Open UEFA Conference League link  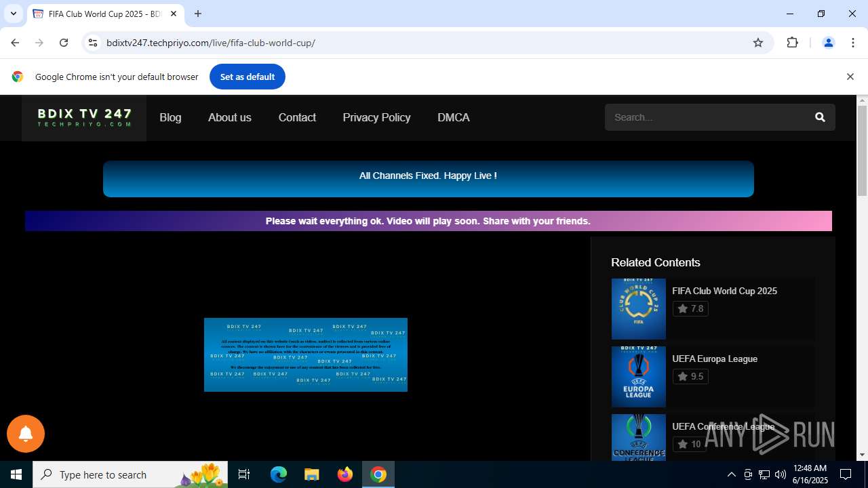coord(723,426)
